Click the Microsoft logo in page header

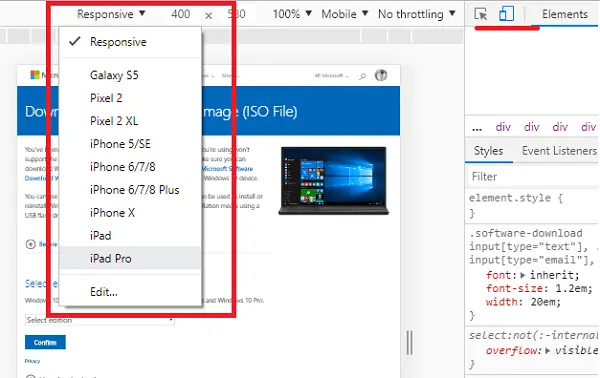pyautogui.click(x=35, y=75)
